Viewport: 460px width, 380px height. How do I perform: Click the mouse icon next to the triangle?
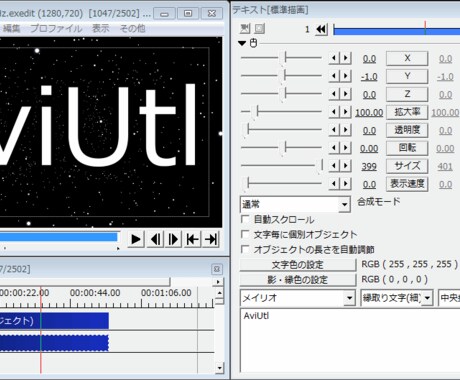(x=253, y=43)
